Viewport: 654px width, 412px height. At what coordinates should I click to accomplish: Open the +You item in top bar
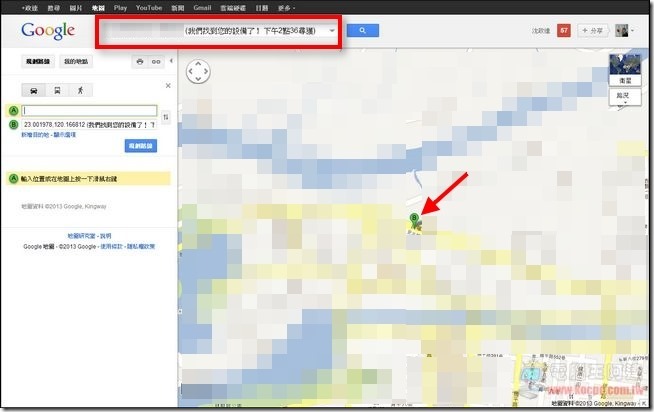pyautogui.click(x=29, y=8)
